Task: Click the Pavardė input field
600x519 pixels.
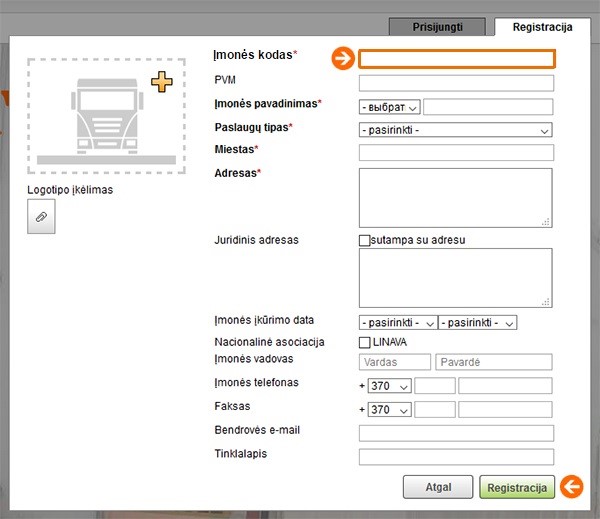Action: click(x=494, y=362)
